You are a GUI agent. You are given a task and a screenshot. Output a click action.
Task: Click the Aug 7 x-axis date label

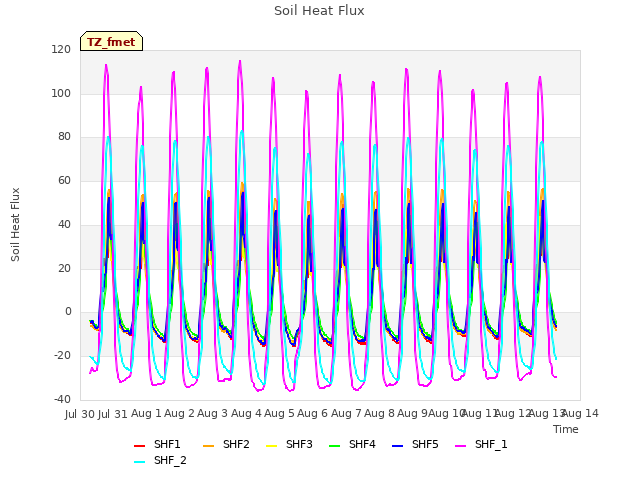coord(346,413)
